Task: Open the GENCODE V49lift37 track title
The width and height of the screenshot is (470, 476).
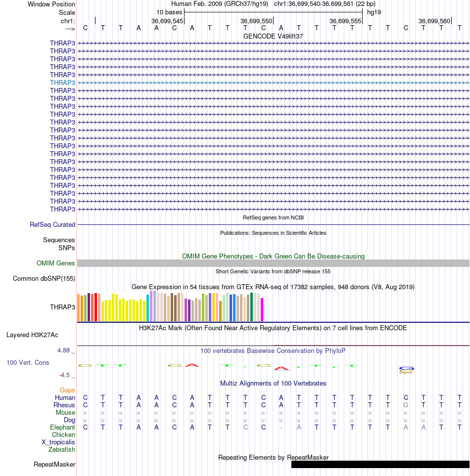Action: [x=273, y=36]
